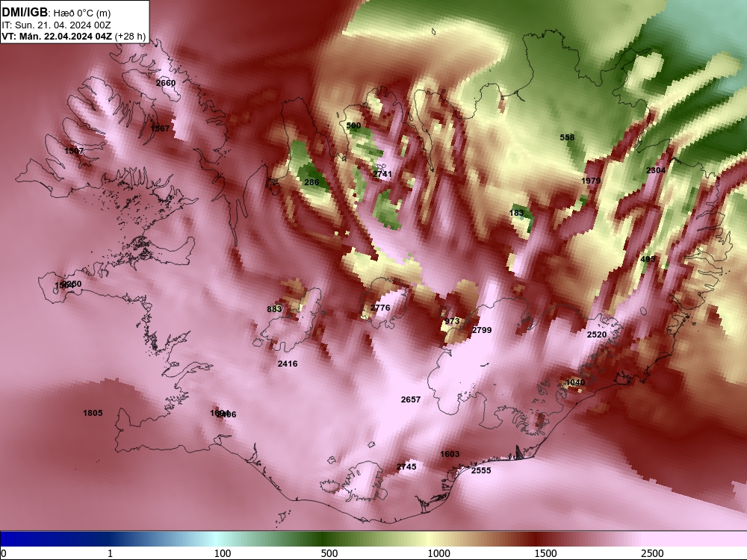Click the 1567 value on the map

point(160,128)
